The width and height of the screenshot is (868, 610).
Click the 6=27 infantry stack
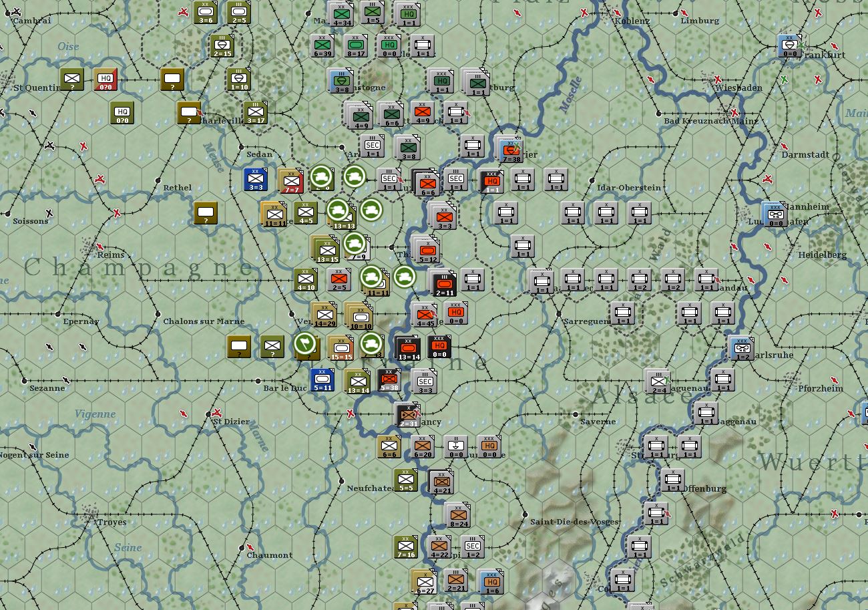pos(425,582)
